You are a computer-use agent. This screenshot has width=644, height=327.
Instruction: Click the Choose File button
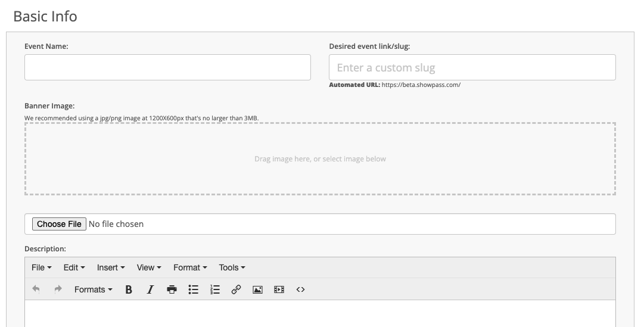tap(59, 224)
